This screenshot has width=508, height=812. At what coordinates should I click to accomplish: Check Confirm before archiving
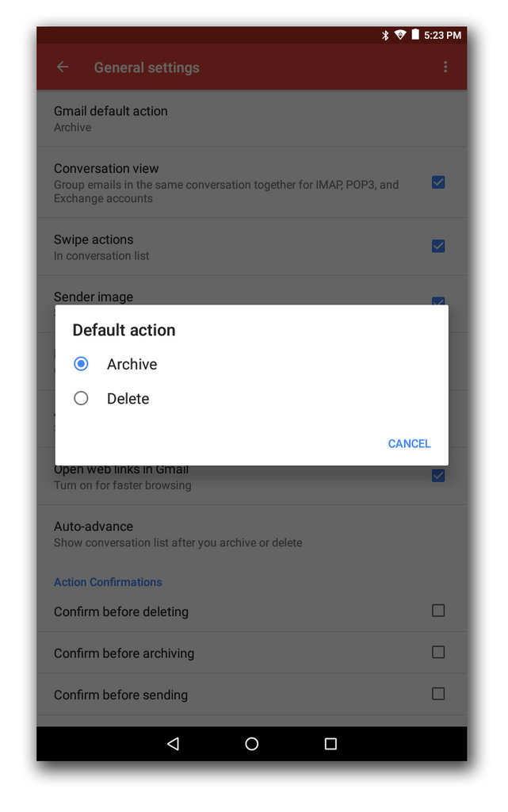pos(438,652)
